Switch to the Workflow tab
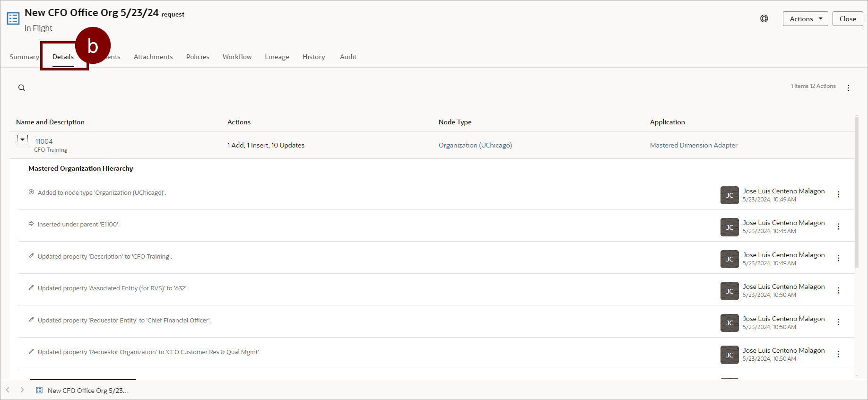 (237, 57)
